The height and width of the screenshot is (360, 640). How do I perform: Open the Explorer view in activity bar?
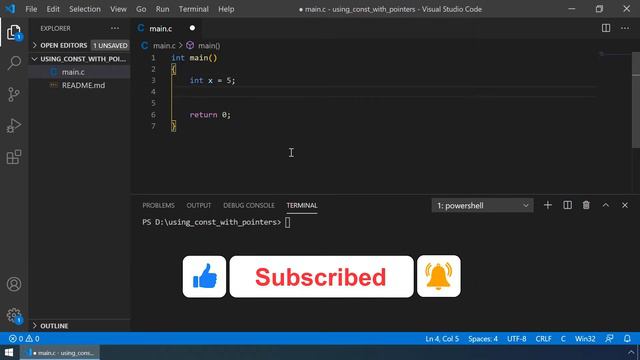[x=14, y=32]
